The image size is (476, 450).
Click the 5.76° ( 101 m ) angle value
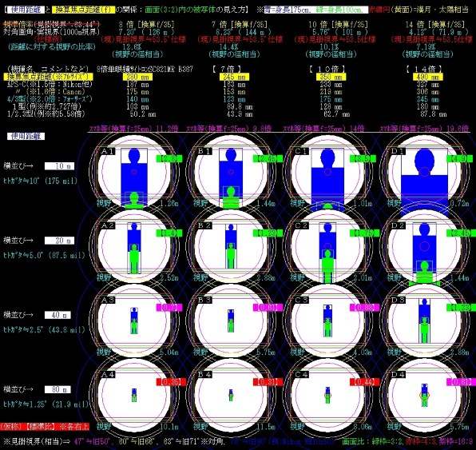coord(340,32)
